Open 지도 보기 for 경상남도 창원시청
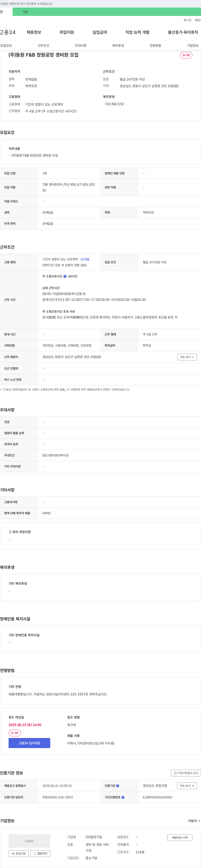 (x=187, y=786)
